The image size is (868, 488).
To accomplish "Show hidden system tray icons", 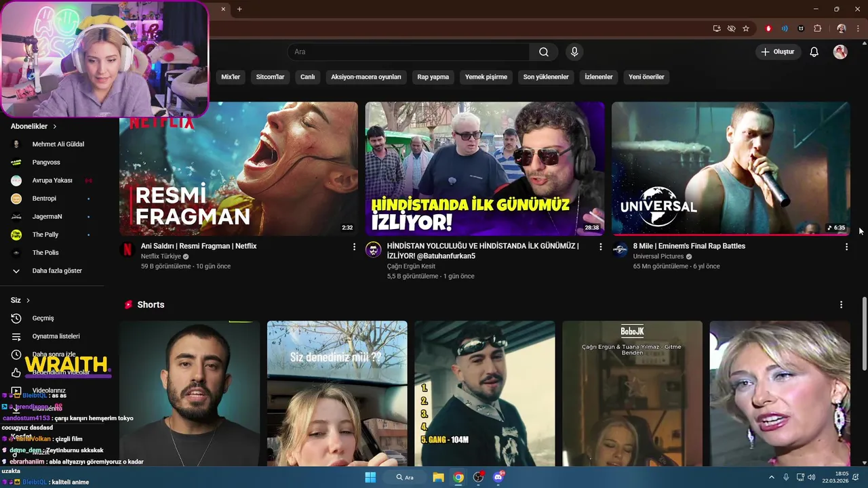I will point(772,477).
